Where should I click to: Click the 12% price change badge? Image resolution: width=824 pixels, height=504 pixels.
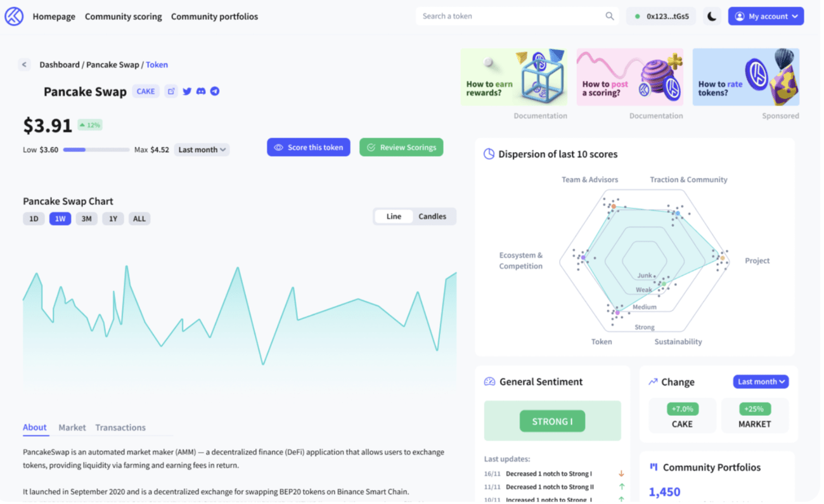coord(90,125)
